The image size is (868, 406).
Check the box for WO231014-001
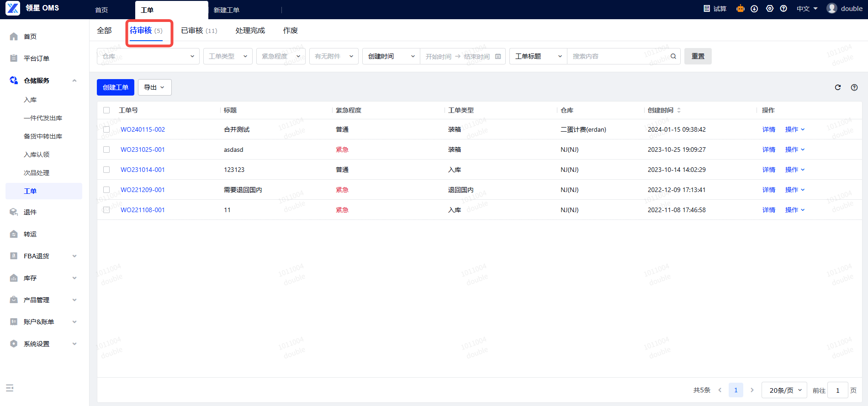(x=106, y=170)
